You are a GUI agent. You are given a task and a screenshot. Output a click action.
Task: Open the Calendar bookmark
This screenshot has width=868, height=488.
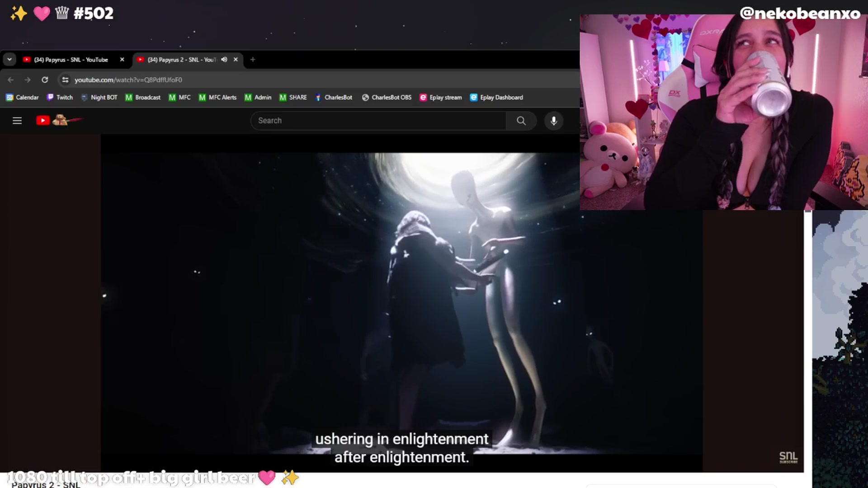[23, 98]
